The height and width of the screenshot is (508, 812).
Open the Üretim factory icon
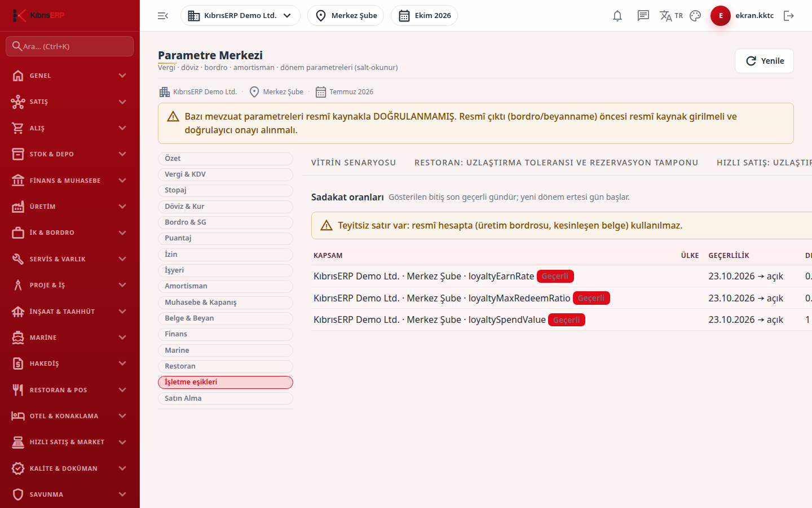click(18, 207)
